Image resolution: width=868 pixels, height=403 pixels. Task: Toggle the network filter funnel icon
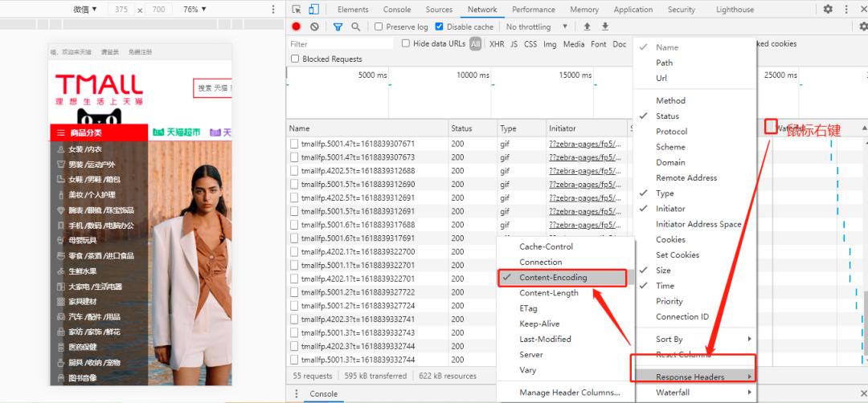[x=338, y=26]
